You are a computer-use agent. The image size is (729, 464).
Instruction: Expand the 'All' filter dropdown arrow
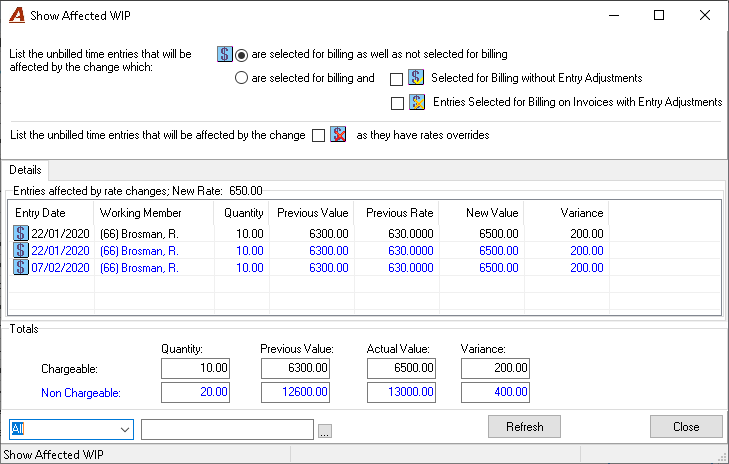(x=125, y=430)
